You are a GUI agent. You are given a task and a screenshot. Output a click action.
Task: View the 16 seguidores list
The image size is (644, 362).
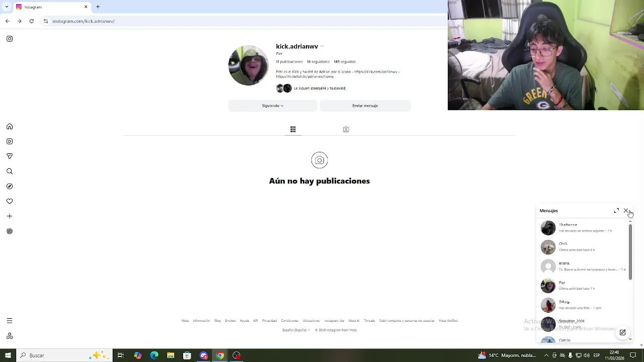pyautogui.click(x=318, y=62)
